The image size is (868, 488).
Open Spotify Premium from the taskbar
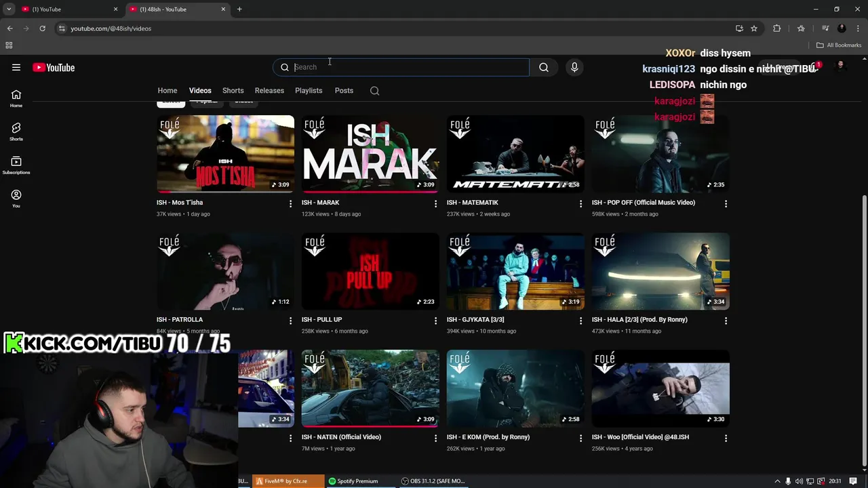(353, 481)
